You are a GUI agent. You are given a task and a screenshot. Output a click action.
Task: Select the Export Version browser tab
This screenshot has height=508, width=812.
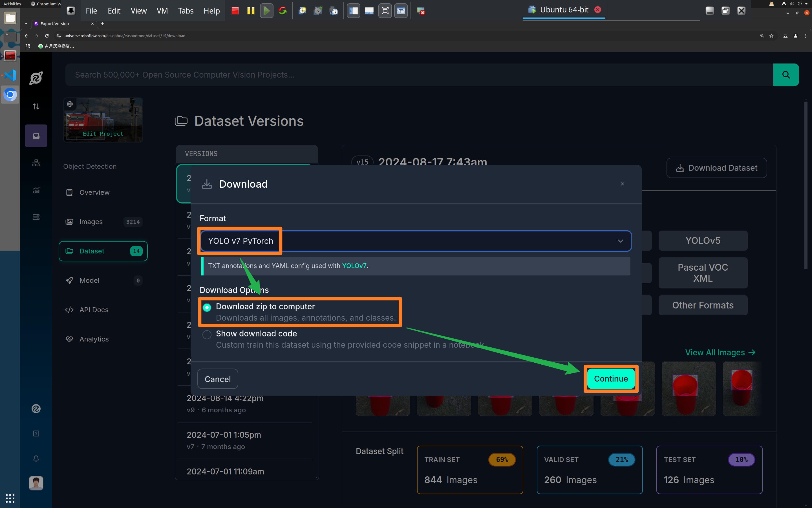pos(64,23)
